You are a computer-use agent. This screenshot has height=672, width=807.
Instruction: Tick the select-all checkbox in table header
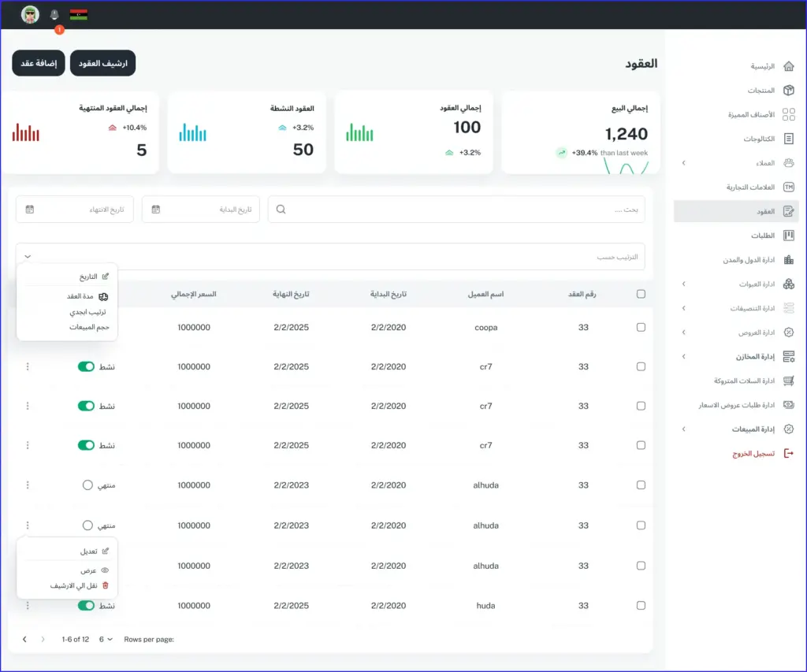[641, 295]
